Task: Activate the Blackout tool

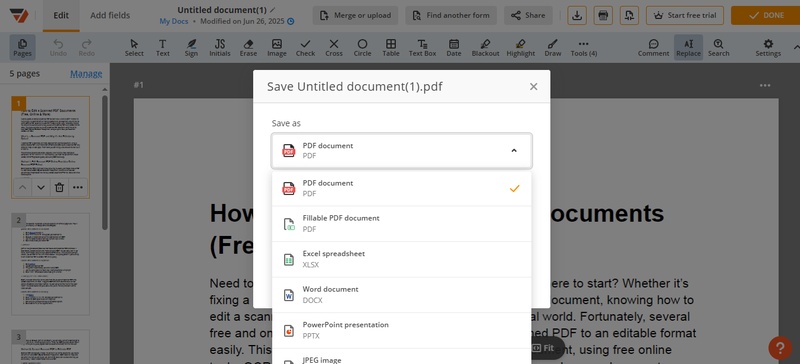Action: (485, 47)
